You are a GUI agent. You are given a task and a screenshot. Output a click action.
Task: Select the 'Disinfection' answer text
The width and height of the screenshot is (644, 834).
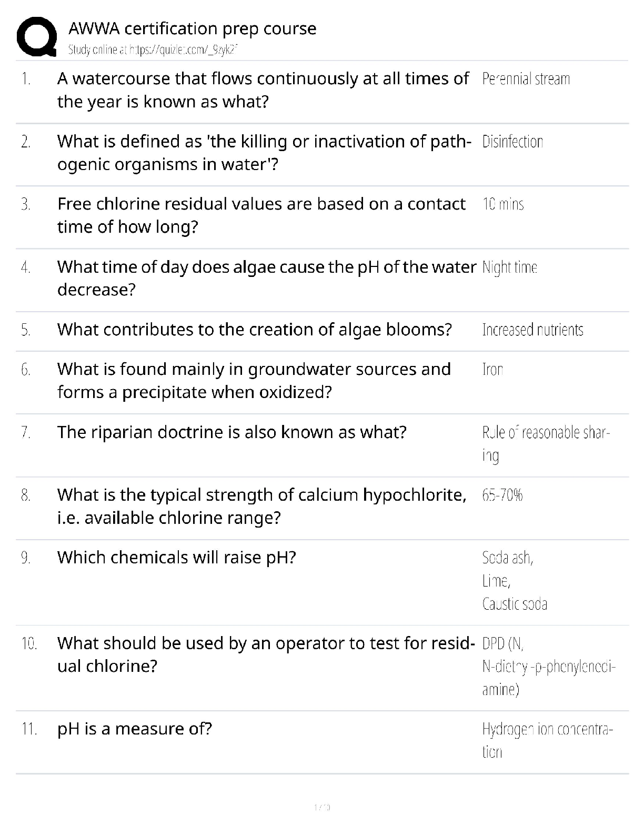[x=512, y=142]
